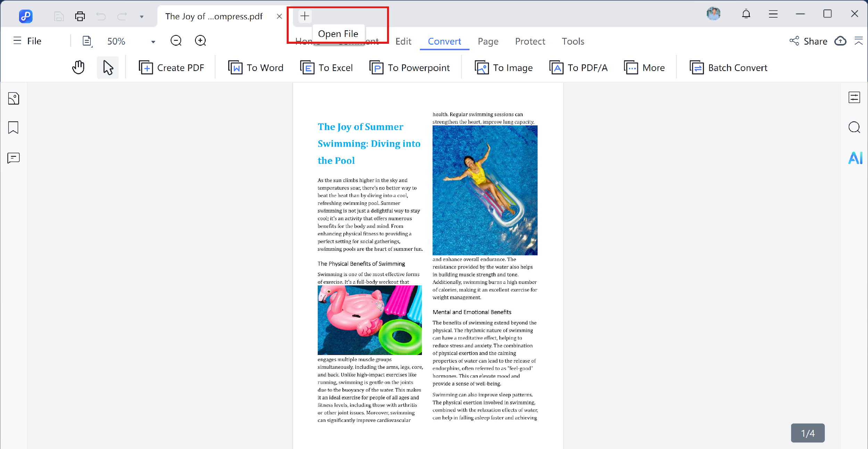
Task: Open the To PDF/A conversion tool
Action: 578,67
